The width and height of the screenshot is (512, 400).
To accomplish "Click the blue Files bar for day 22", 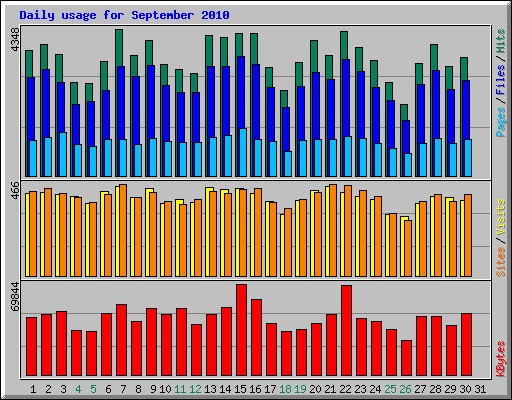I will (346, 98).
